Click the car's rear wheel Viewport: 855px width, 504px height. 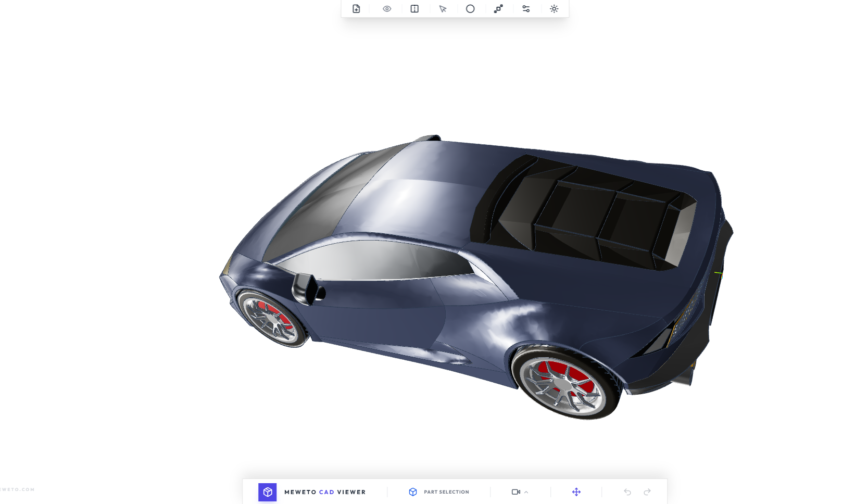567,384
